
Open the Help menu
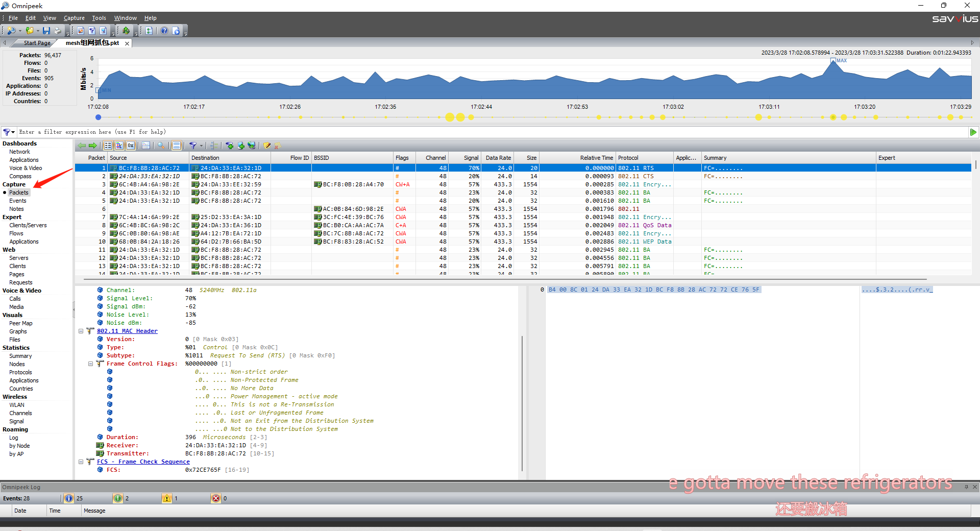point(150,18)
